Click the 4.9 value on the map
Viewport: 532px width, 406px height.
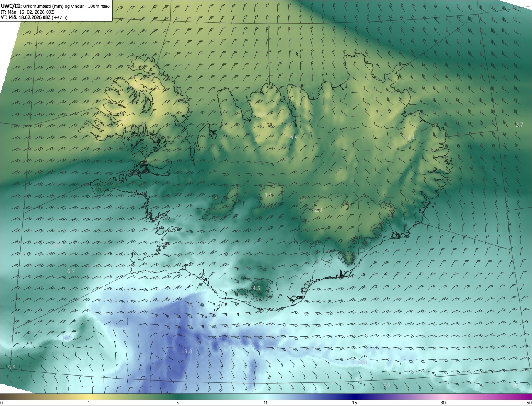tap(294, 137)
